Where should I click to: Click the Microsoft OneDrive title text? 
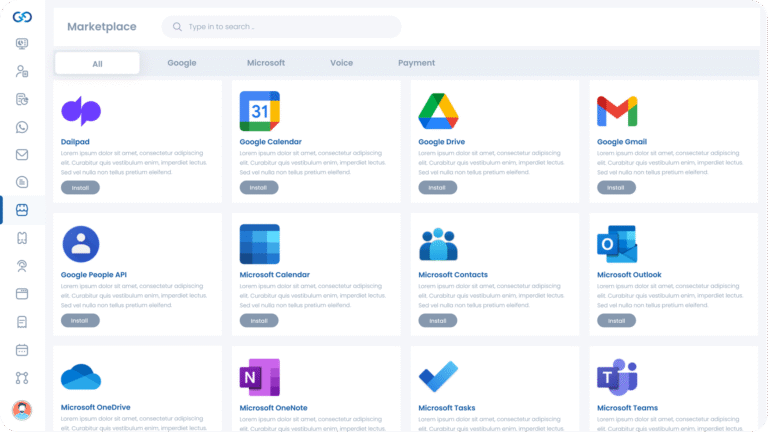pos(96,407)
